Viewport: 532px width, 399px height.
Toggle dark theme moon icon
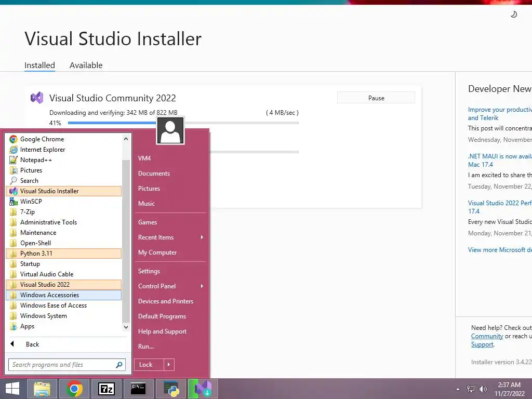pyautogui.click(x=514, y=14)
